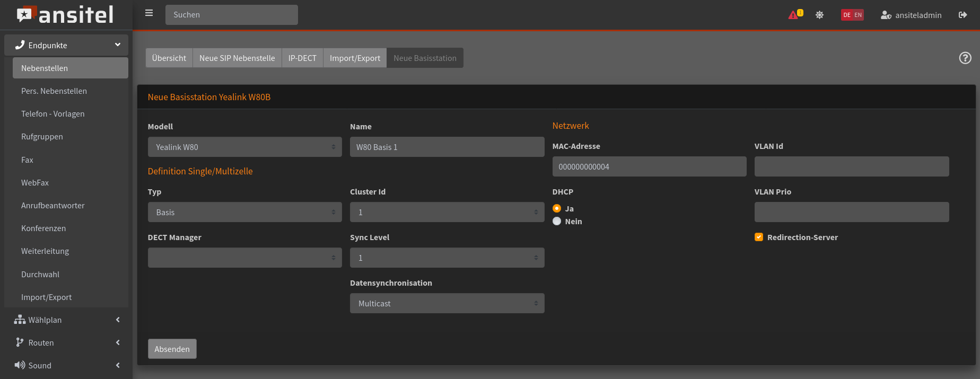Open the Modell dropdown

tap(244, 147)
